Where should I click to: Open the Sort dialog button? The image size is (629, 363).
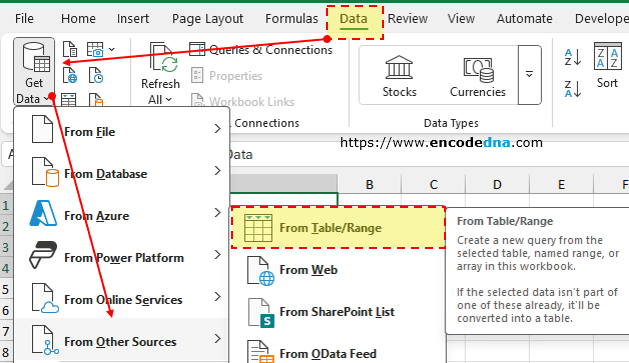[607, 66]
